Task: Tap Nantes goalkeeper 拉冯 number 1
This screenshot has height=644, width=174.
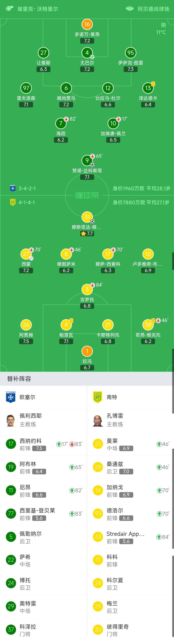Action: tap(87, 351)
